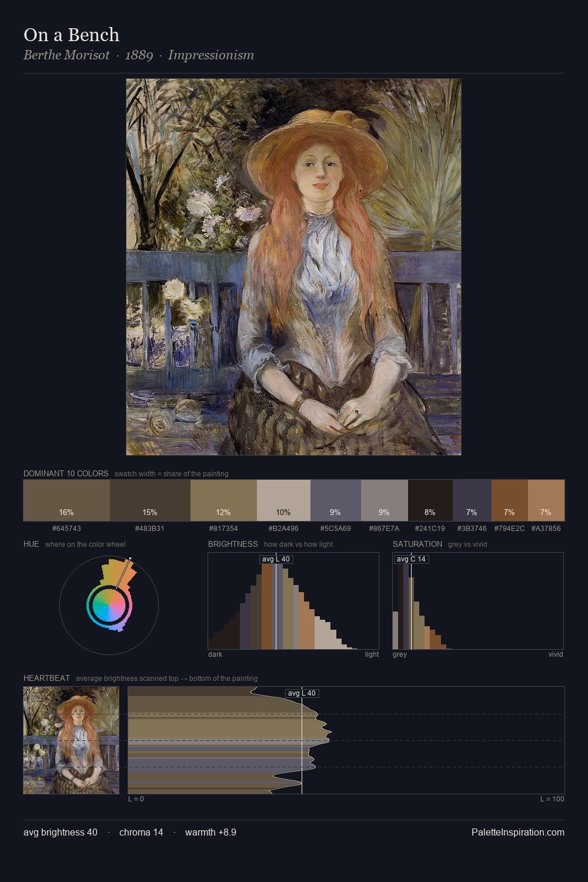588x882 pixels.
Task: Click the Heartbeat brightness scan chart
Action: [346, 740]
